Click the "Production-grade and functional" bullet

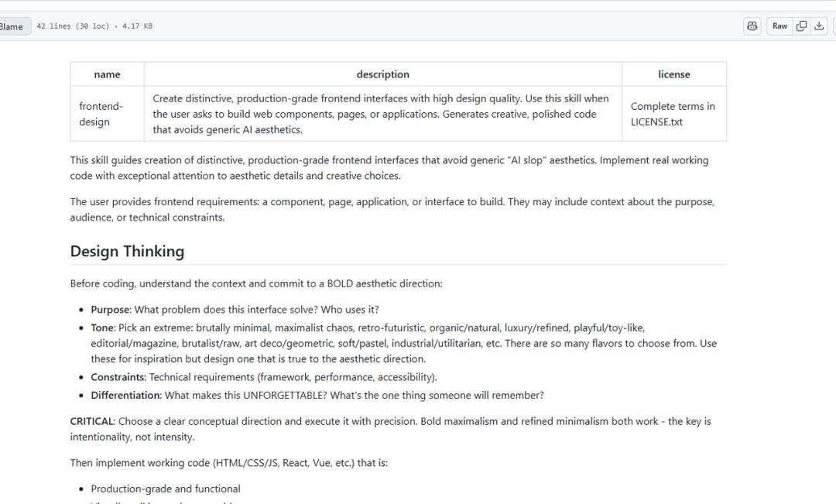click(166, 489)
